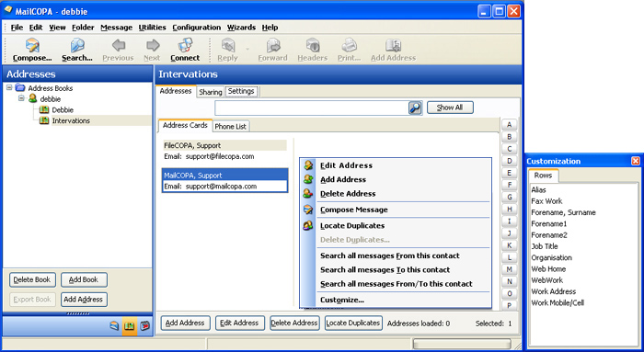Image resolution: width=644 pixels, height=352 pixels.
Task: Click the mail view icon in bottom-left switcher
Action: (x=114, y=325)
